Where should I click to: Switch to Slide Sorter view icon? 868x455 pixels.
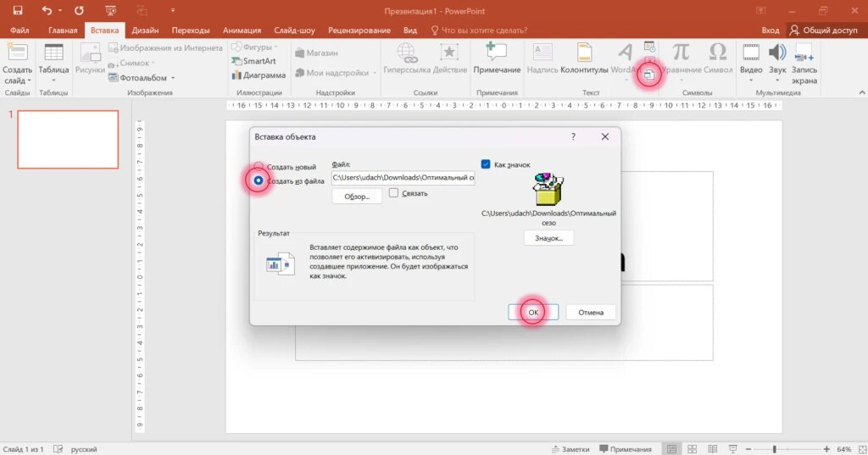(x=692, y=449)
